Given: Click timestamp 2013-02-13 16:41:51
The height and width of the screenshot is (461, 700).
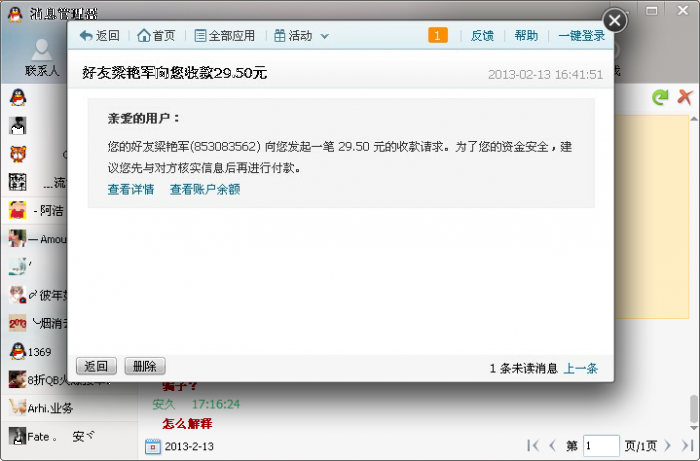Looking at the screenshot, I should coord(545,74).
